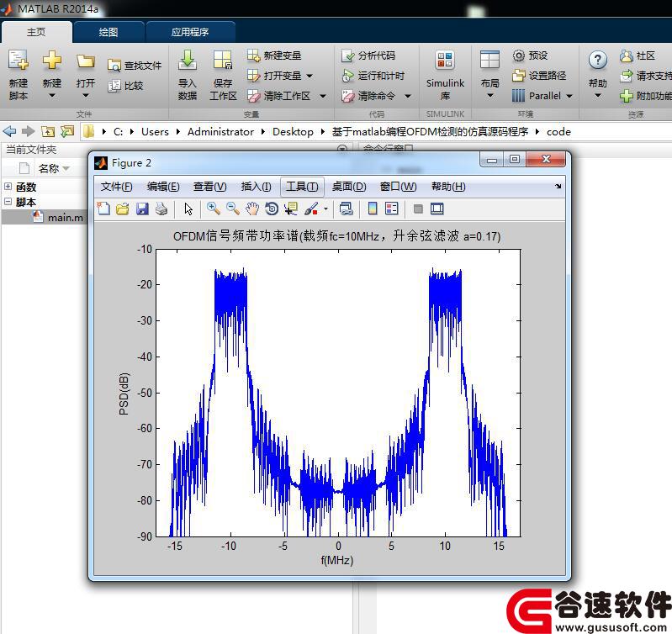Click Insert Colorbar icon in Figure 2
Viewport: 672px width, 634px height.
[x=373, y=209]
